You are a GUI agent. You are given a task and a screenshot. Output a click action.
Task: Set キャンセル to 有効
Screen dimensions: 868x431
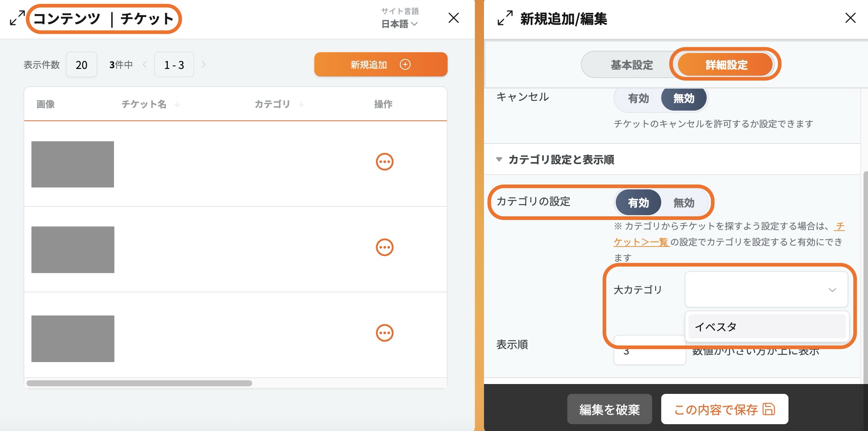pos(638,98)
